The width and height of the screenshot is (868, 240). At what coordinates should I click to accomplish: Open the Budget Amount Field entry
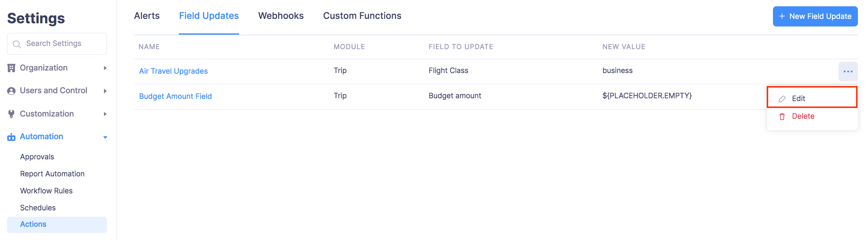176,96
